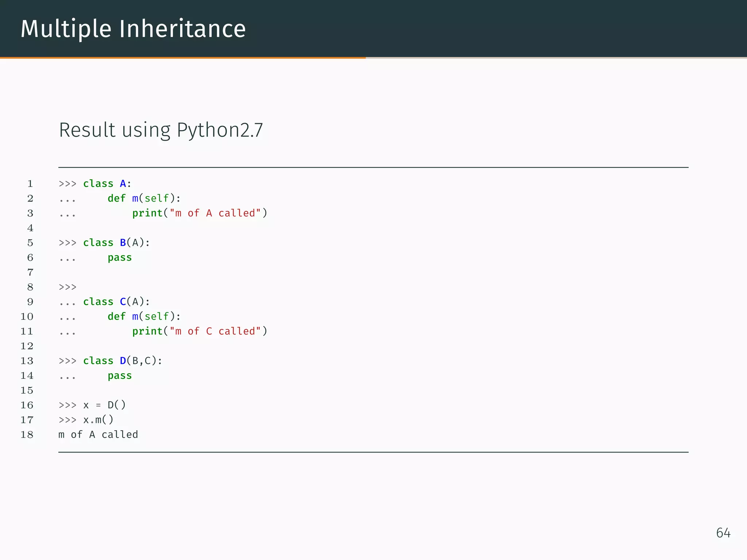The image size is (747, 560).
Task: Click line number 9
Action: coord(30,302)
